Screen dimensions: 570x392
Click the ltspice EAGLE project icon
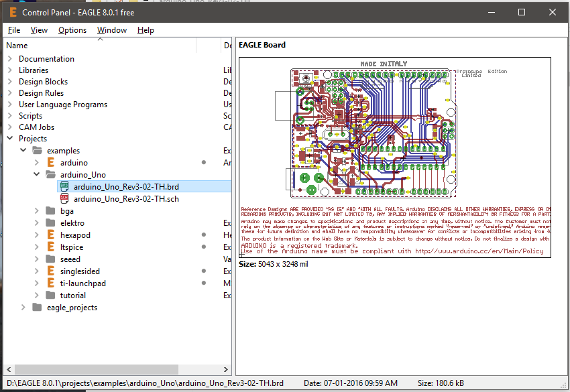pyautogui.click(x=50, y=247)
